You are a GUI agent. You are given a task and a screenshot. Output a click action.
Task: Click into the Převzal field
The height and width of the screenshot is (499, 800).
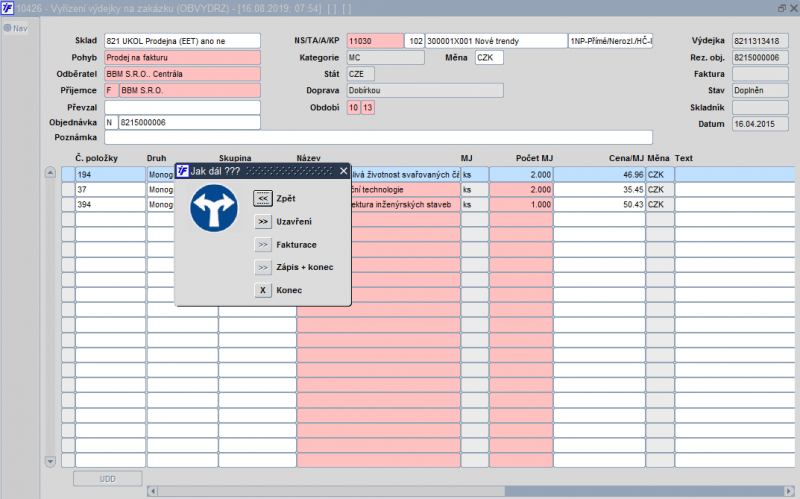(182, 107)
